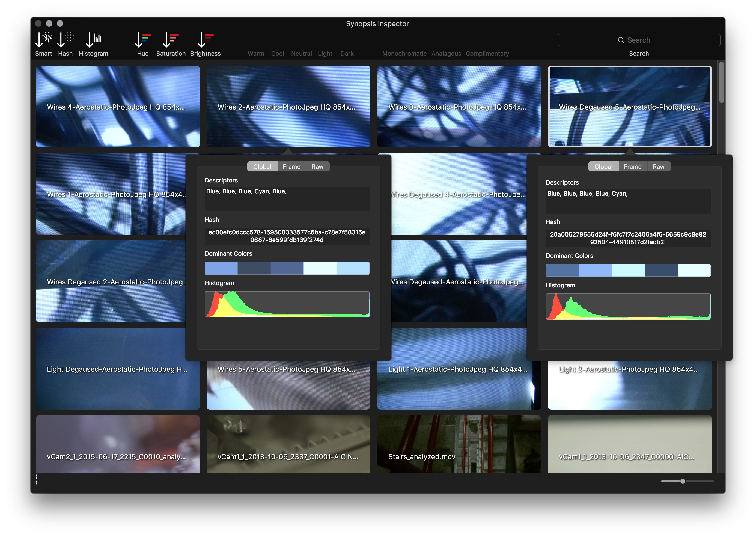
Task: Sort by Saturation icon
Action: click(x=171, y=40)
